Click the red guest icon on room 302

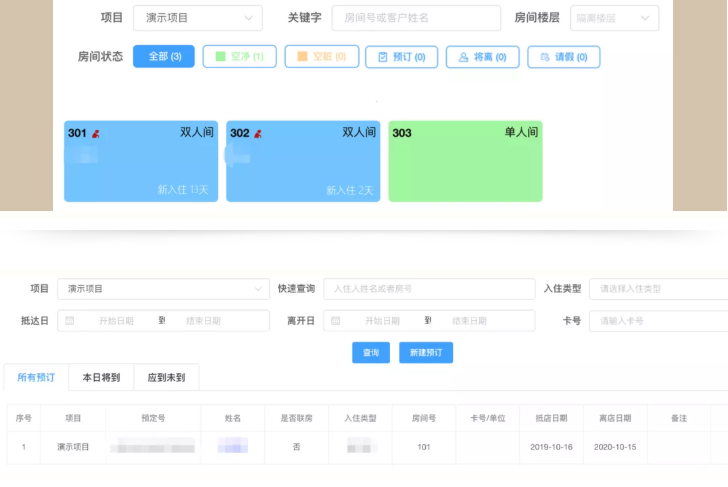(x=257, y=133)
